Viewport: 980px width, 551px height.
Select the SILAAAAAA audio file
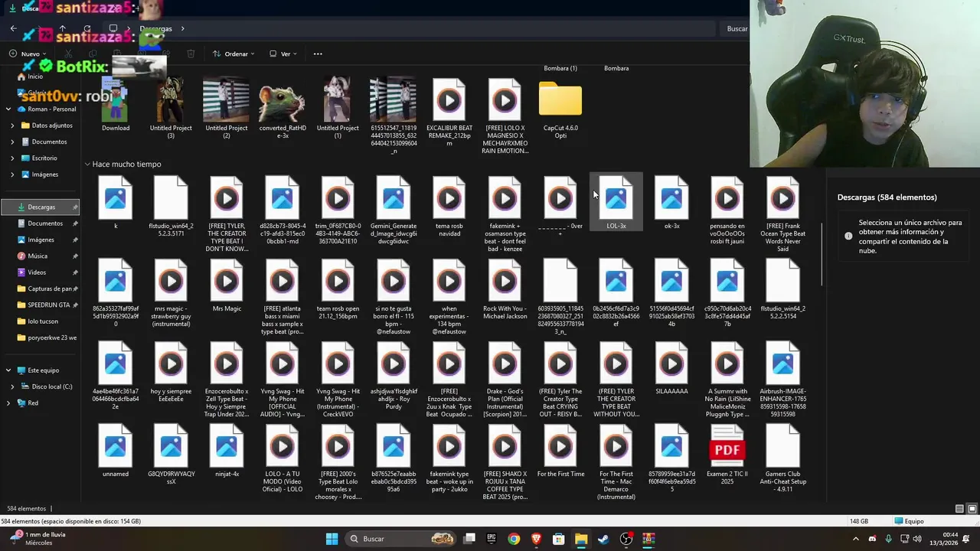671,368
